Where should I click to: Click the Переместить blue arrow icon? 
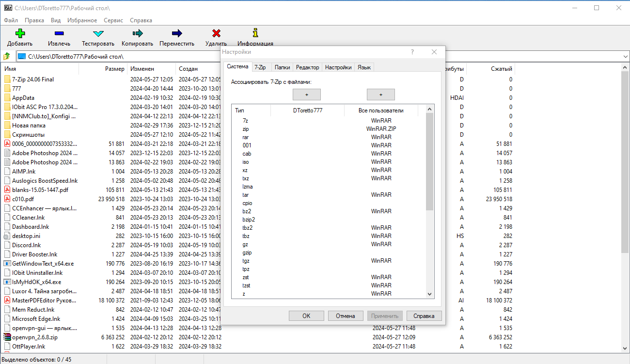click(x=177, y=33)
